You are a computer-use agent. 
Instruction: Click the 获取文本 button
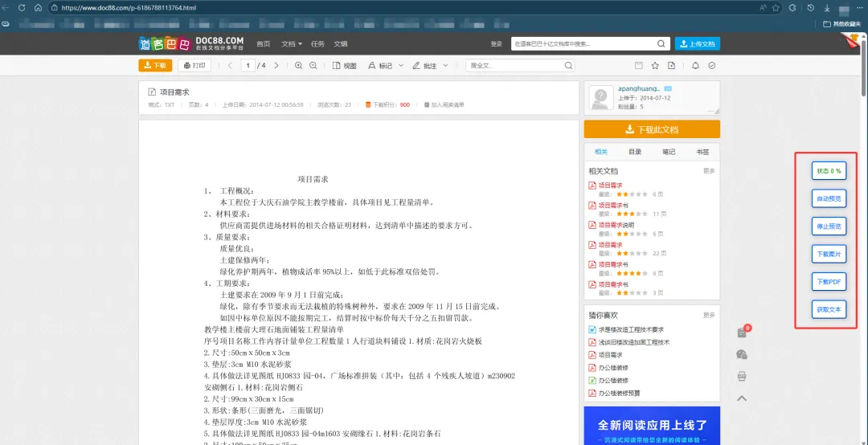coord(829,309)
